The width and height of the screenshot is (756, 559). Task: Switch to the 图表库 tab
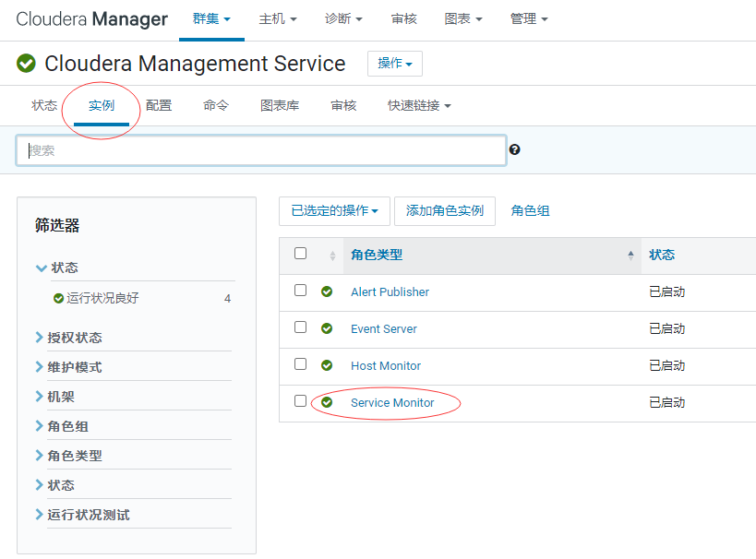[280, 105]
